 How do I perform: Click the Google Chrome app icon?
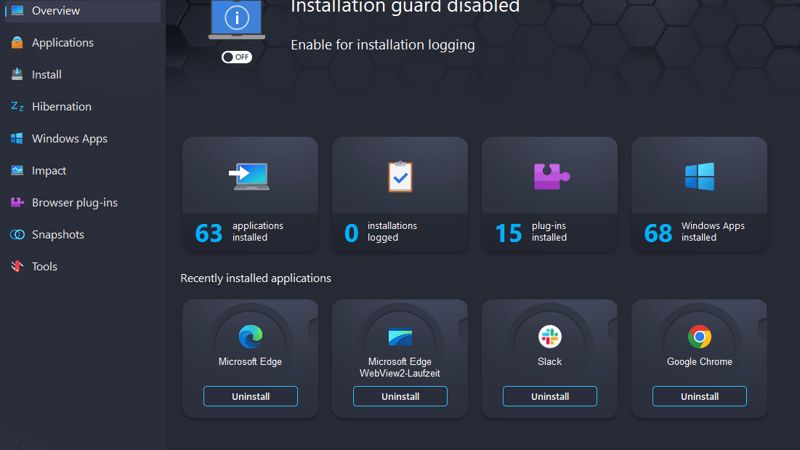point(699,337)
